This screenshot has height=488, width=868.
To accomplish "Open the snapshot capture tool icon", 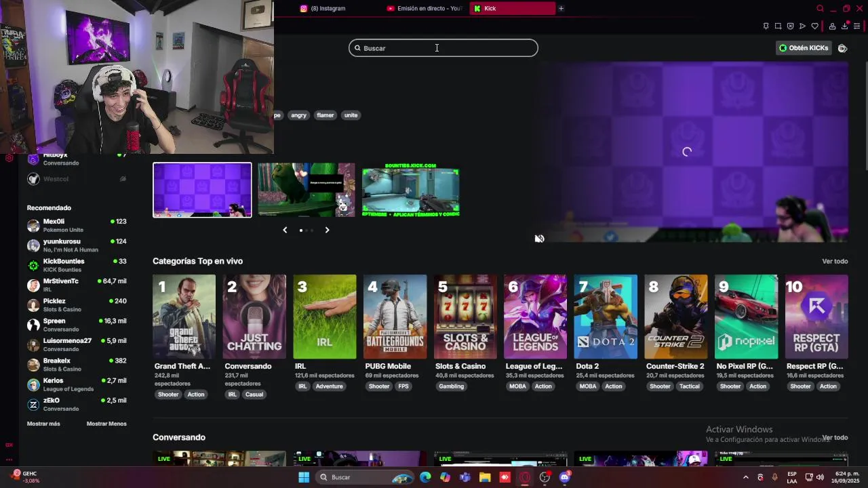I will [778, 26].
